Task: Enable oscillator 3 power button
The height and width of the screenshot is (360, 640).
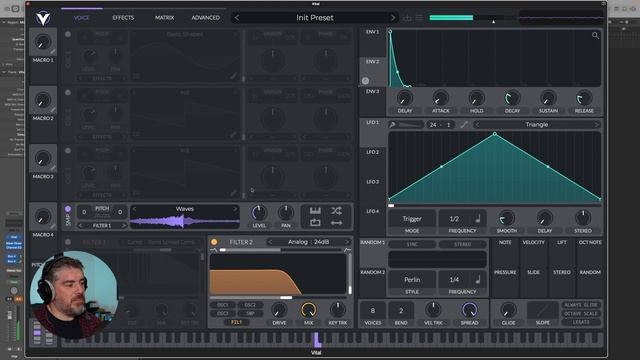Action: point(68,151)
